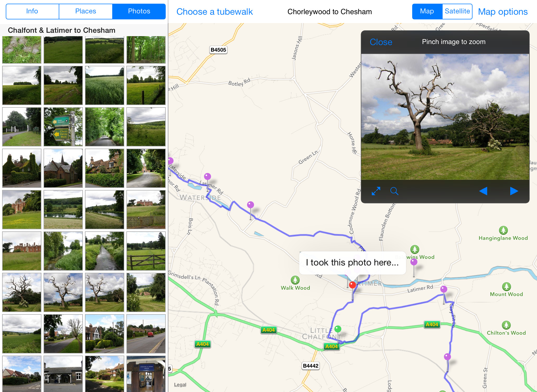The width and height of the screenshot is (537, 392).
Task: Open the ivy-covered house thumbnail
Action: click(22, 168)
